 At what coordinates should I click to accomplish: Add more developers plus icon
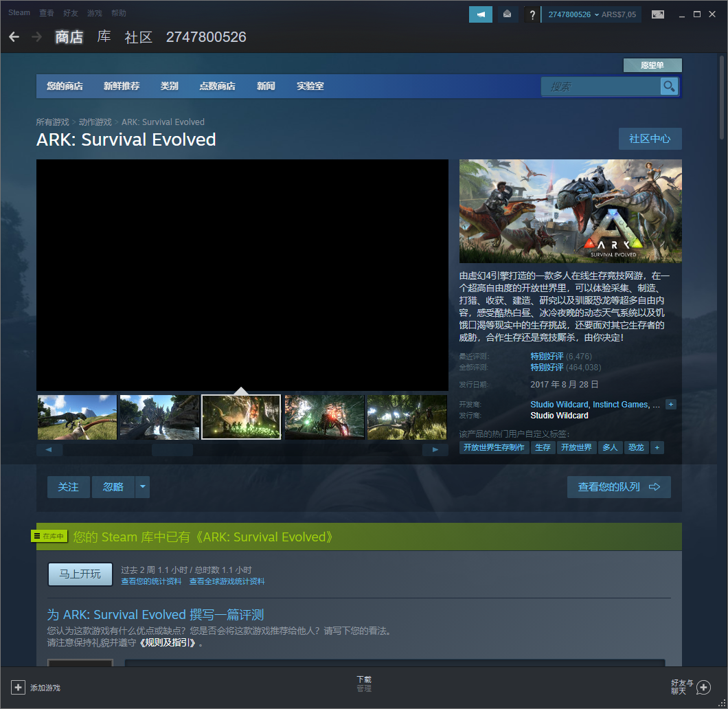point(670,405)
